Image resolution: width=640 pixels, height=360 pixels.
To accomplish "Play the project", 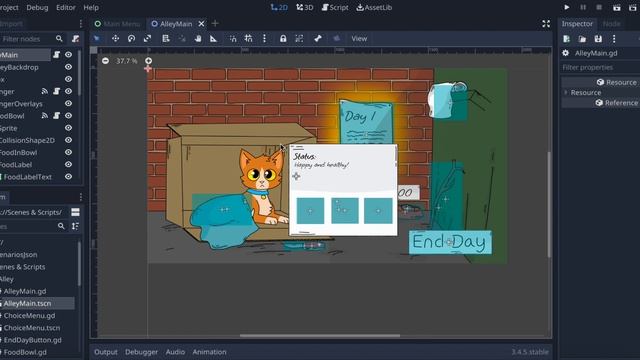I will click(x=567, y=7).
